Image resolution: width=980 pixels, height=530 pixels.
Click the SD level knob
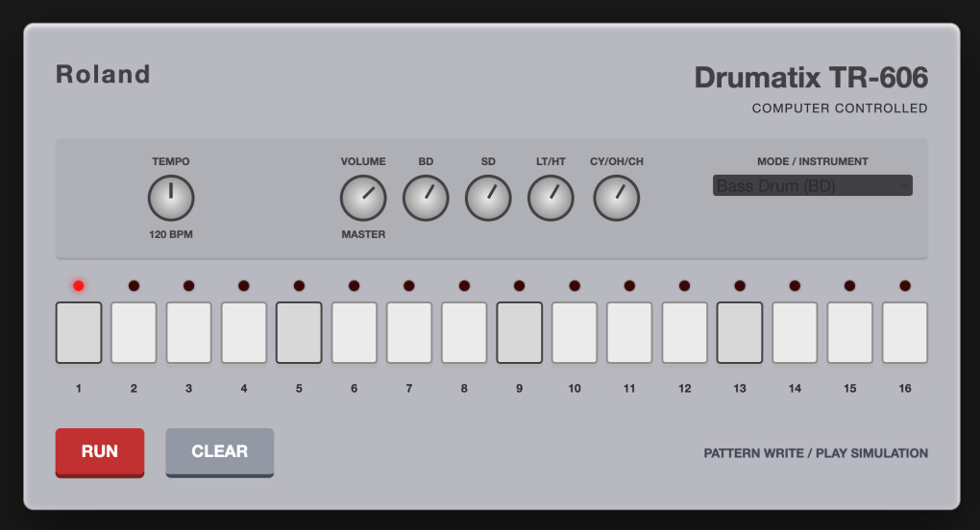pyautogui.click(x=488, y=198)
